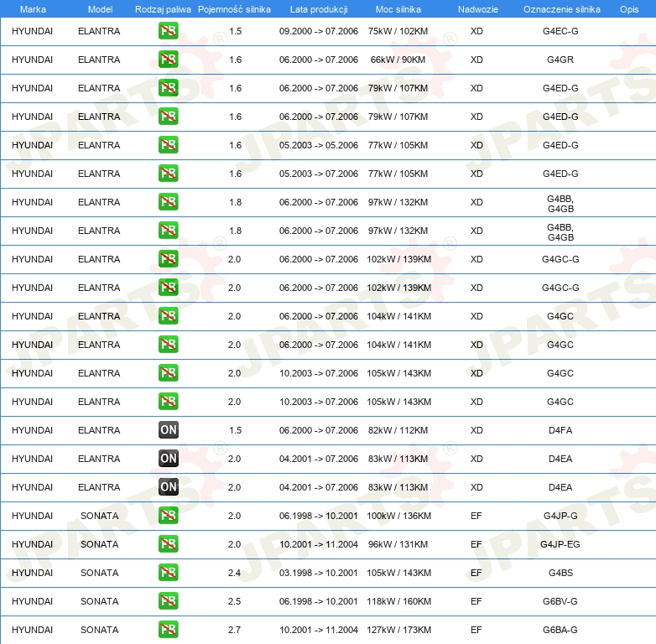Click HYUNDAI cell in the G4GR row

point(32,60)
